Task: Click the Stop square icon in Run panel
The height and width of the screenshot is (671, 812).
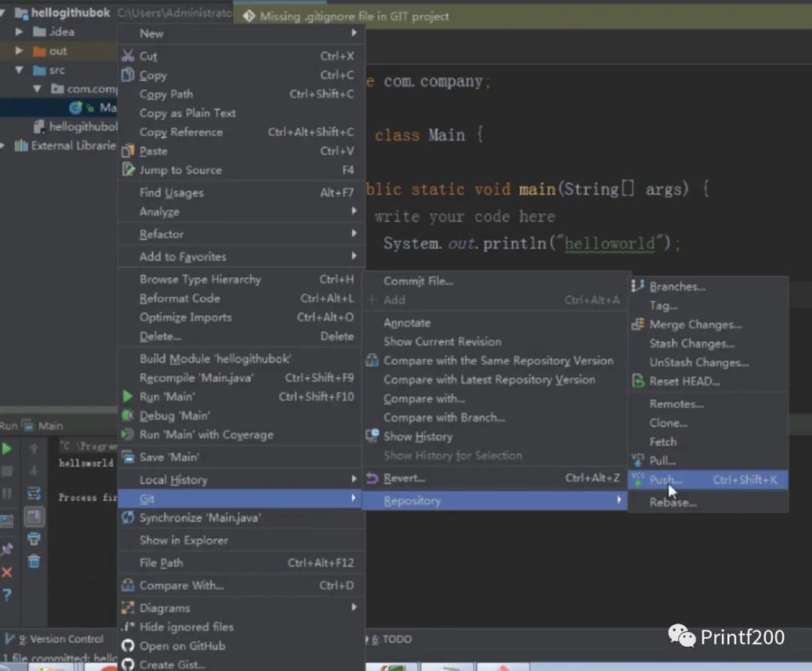Action: click(x=7, y=472)
